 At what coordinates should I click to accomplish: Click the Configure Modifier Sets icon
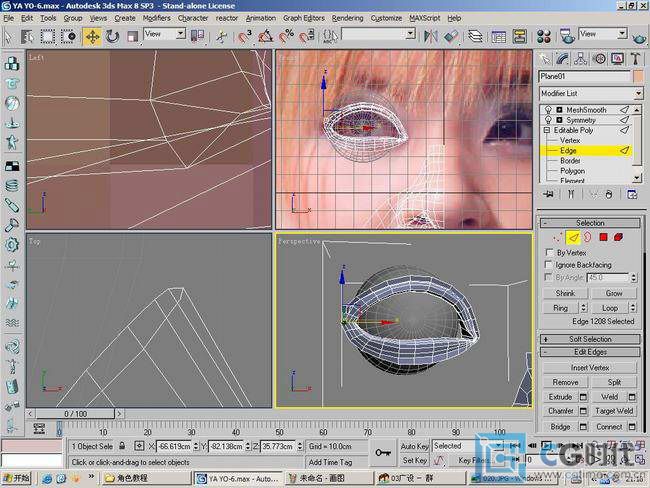click(632, 194)
